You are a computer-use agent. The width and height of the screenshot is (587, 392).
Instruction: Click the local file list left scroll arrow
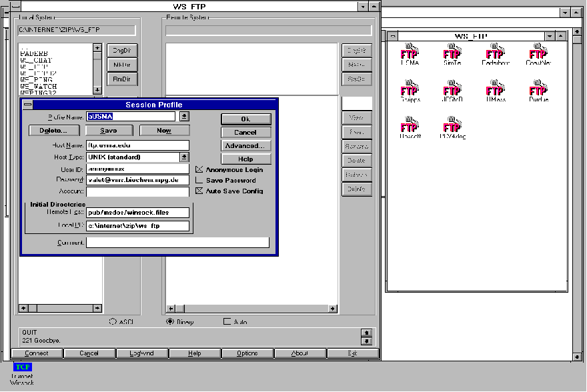click(23, 308)
